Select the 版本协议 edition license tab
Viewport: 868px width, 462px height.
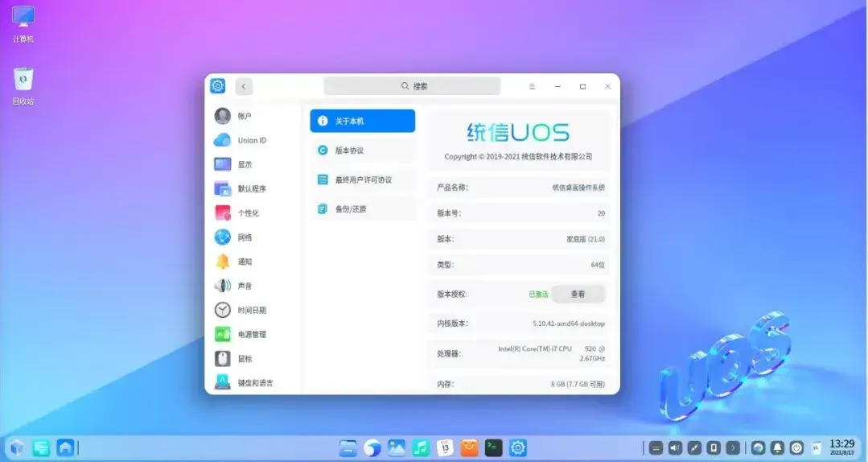coord(363,151)
